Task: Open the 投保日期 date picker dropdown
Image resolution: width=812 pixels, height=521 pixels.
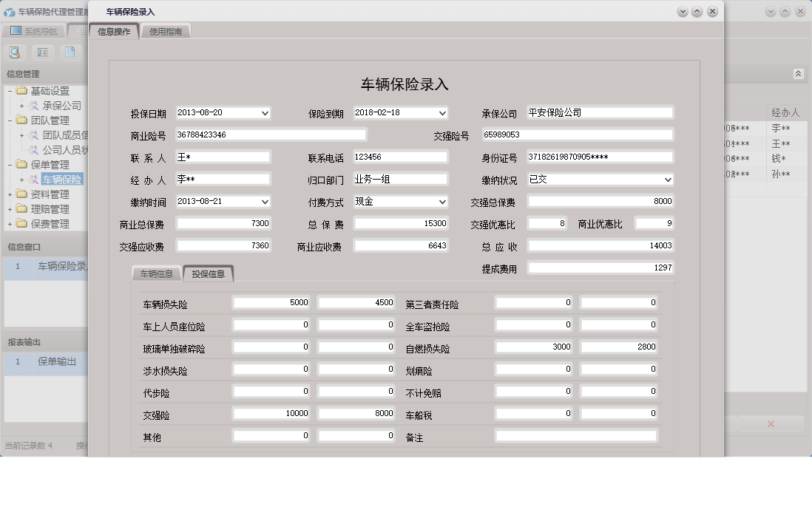Action: 265,112
